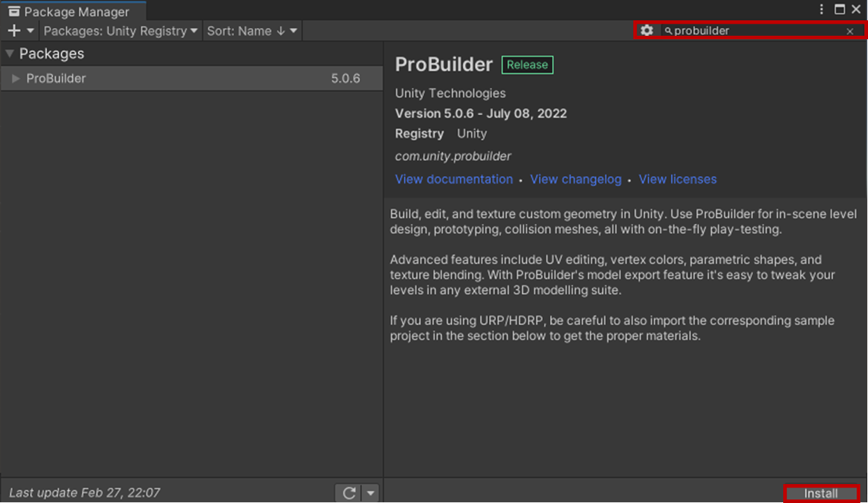The image size is (868, 503).
Task: Click the Package Manager tab
Action: pos(73,11)
